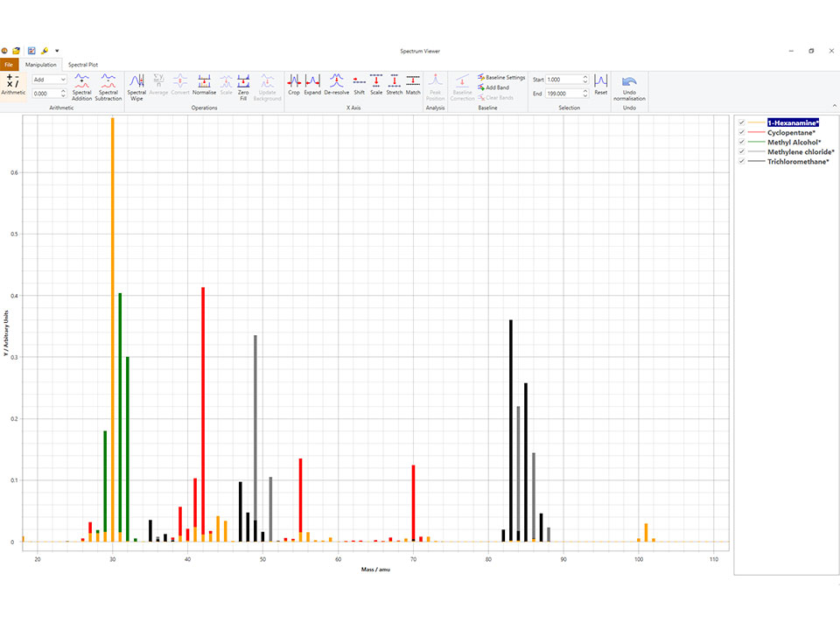Select the Crop X-axis tool
Image resolution: width=840 pixels, height=630 pixels.
point(294,85)
